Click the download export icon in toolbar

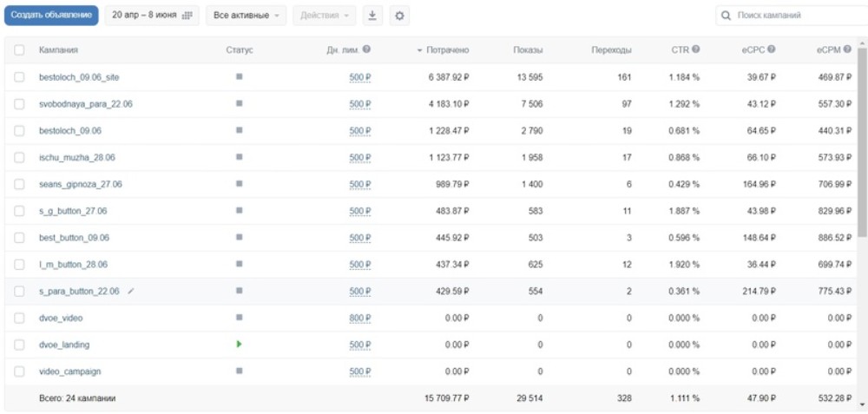372,16
